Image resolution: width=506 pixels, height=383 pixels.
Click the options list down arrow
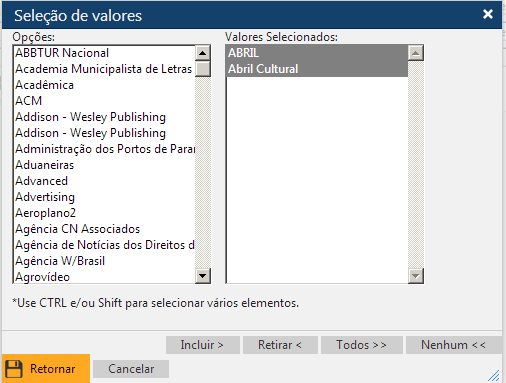[203, 276]
